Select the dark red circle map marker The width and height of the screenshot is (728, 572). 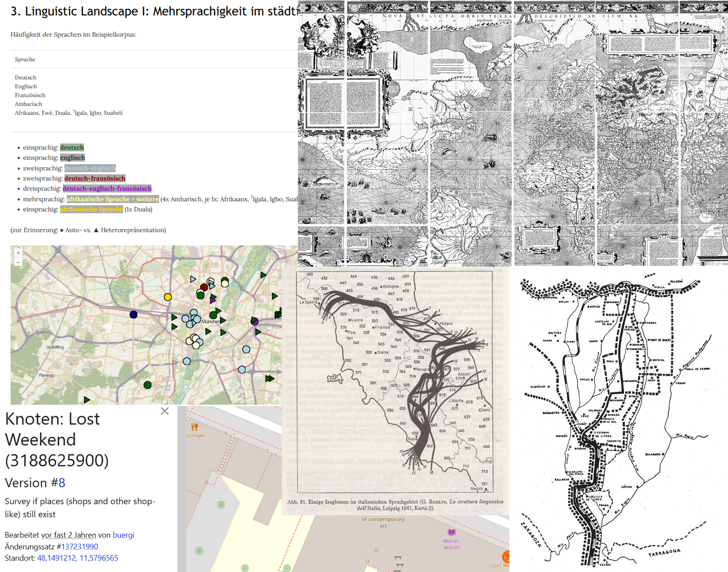click(x=204, y=287)
